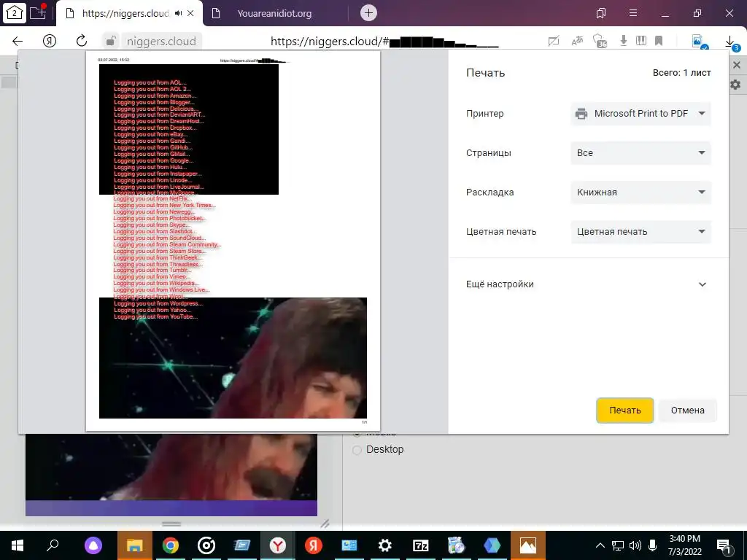Image resolution: width=747 pixels, height=560 pixels.
Task: Click the Раскладка label
Action: click(x=489, y=192)
